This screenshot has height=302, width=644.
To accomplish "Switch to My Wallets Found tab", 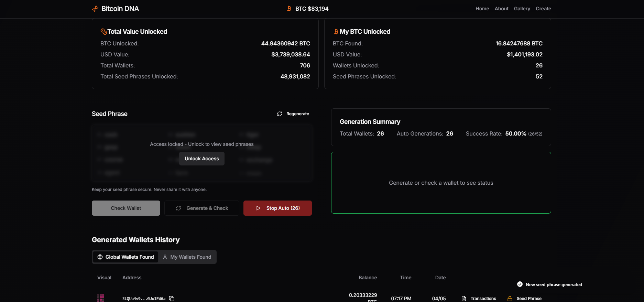I will (x=187, y=257).
